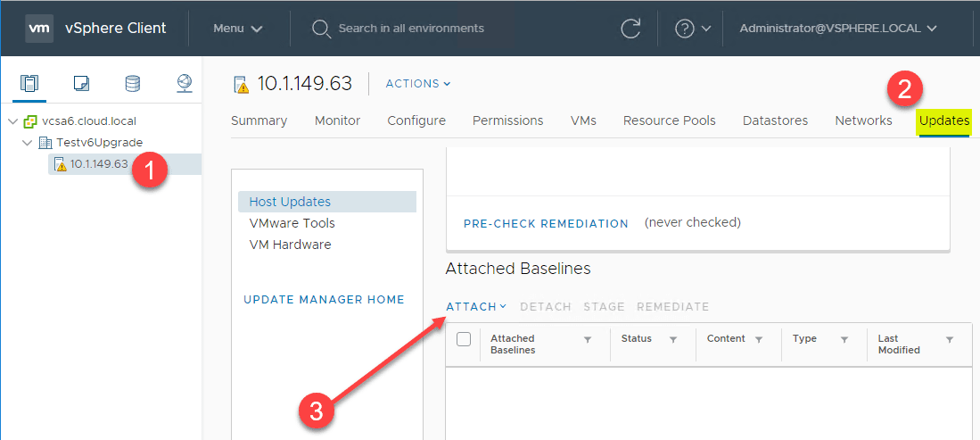The width and height of the screenshot is (980, 440).
Task: Click the Content column header
Action: [726, 338]
